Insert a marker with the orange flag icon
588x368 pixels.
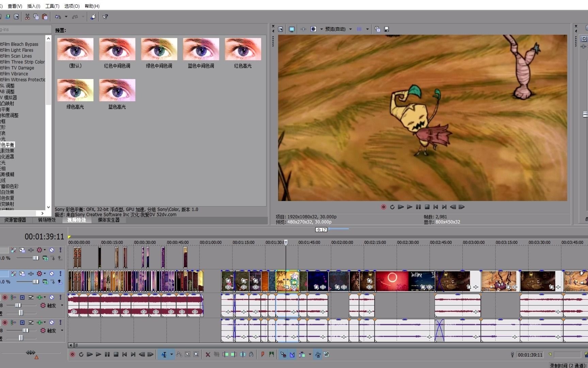coord(263,354)
